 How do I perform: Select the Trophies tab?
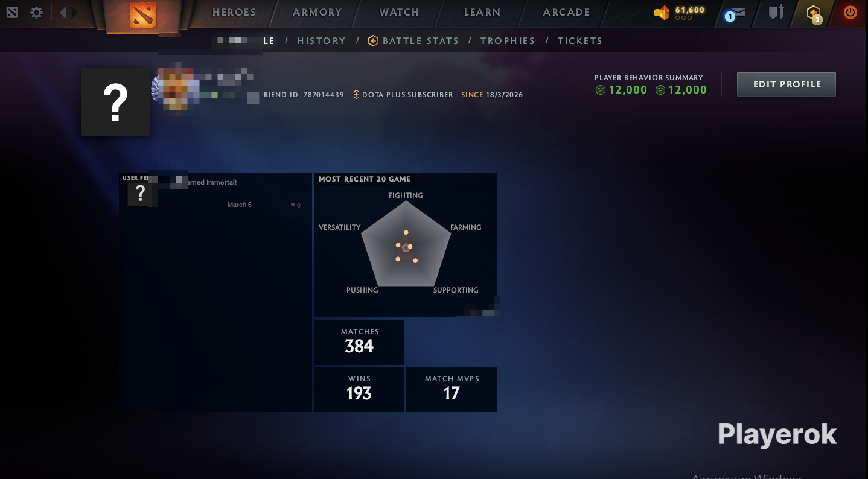point(508,41)
